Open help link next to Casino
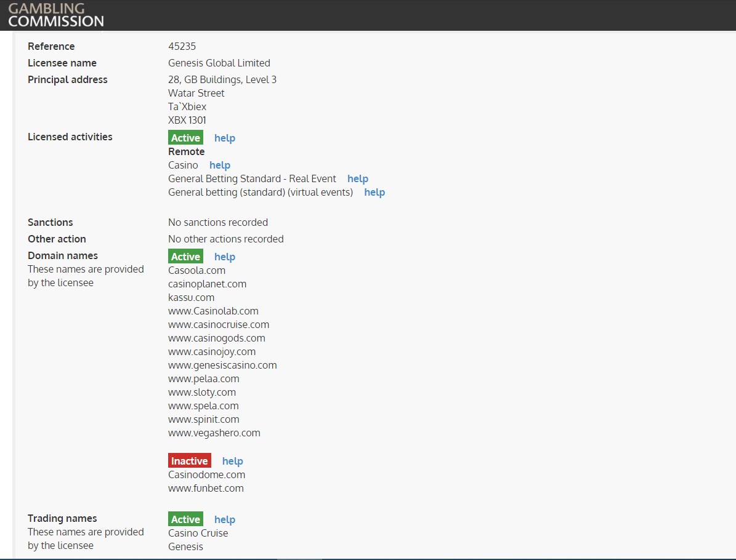This screenshot has height=560, width=736. point(220,165)
